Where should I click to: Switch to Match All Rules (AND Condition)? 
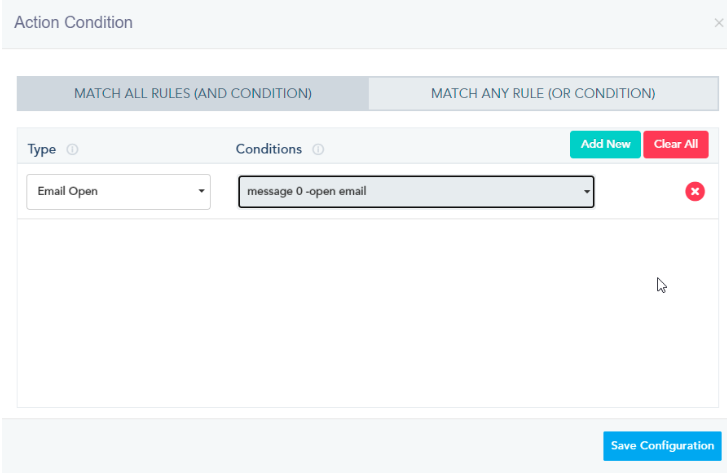click(x=193, y=93)
